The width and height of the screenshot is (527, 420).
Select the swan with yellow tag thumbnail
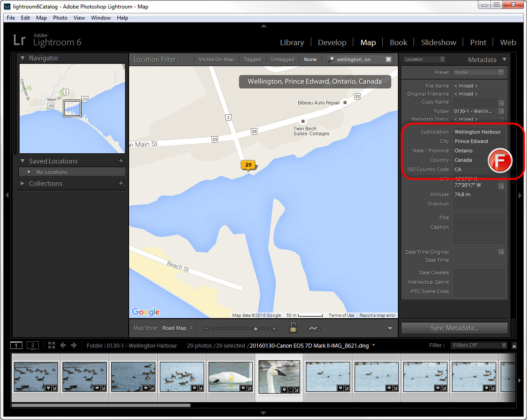(x=230, y=377)
